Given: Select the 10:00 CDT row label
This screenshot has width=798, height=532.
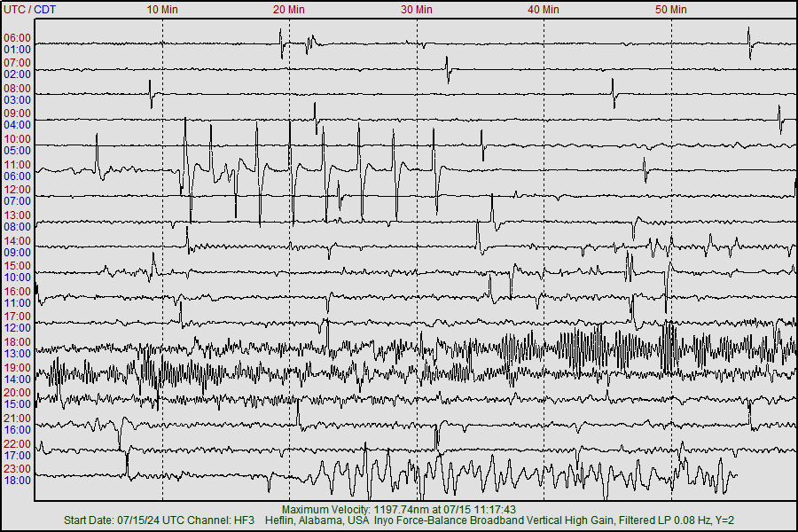Looking at the screenshot, I should tap(18, 278).
